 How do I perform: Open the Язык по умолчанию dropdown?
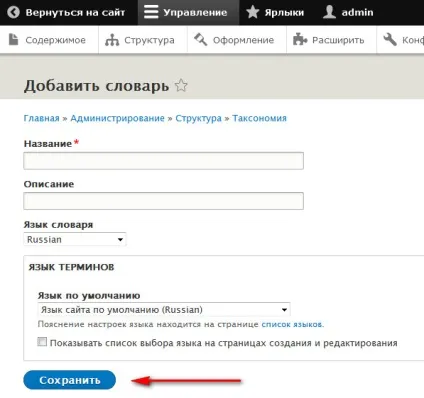tap(164, 310)
